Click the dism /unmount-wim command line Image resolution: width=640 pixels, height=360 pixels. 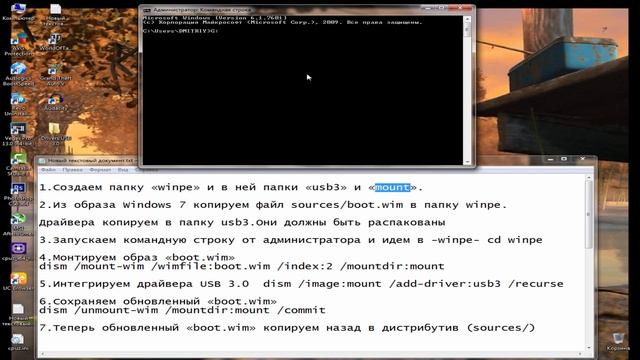tap(182, 310)
